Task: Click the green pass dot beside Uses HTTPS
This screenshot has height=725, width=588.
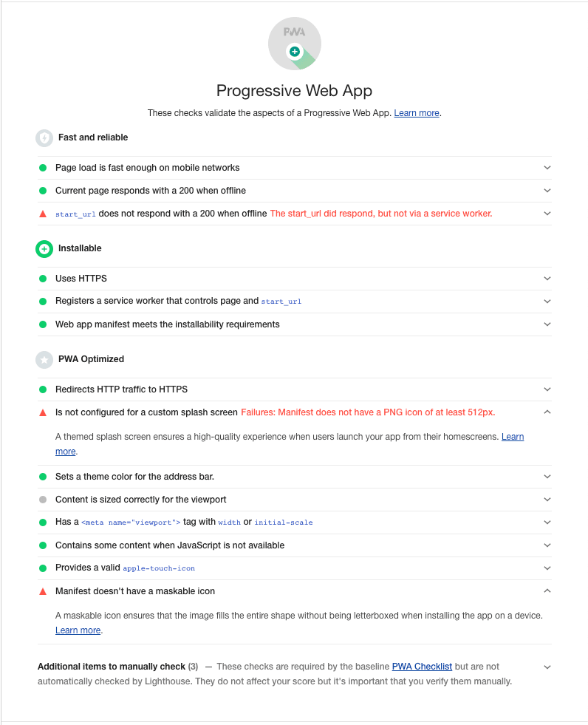Action: click(x=43, y=278)
